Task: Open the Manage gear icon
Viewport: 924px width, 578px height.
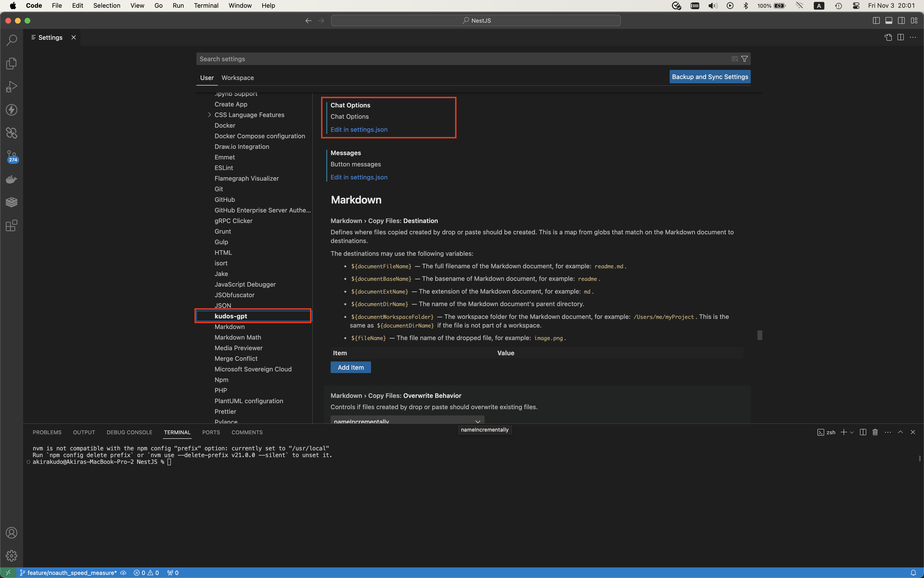Action: [x=12, y=556]
